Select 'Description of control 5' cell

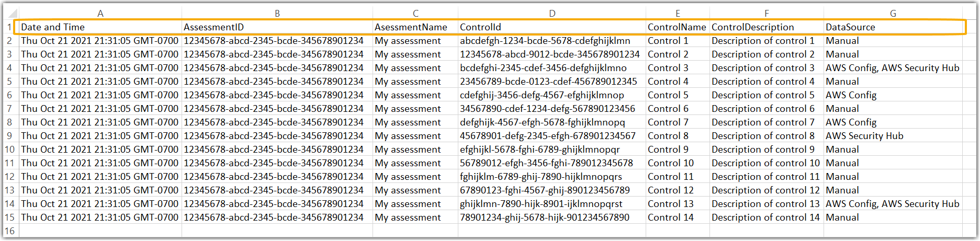pyautogui.click(x=763, y=95)
